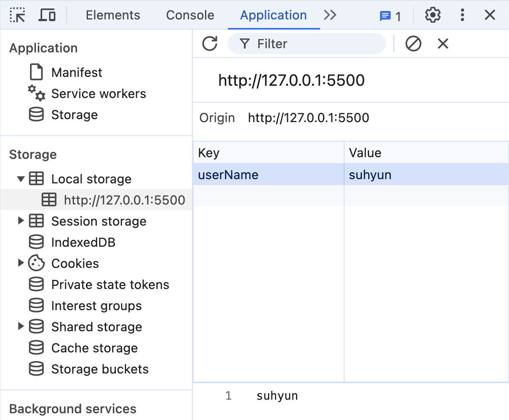This screenshot has height=420, width=509.
Task: Switch to the Console tab
Action: [190, 15]
